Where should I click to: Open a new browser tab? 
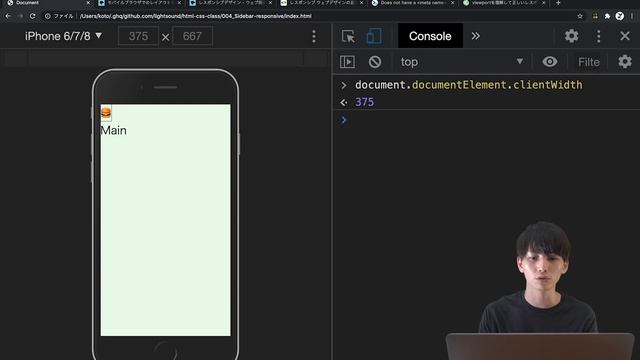click(x=558, y=3)
